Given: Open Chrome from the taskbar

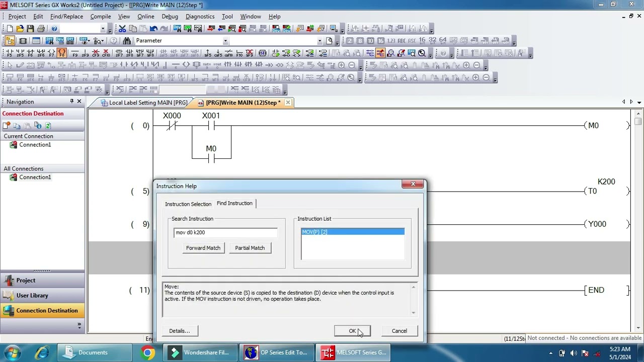Looking at the screenshot, I should pyautogui.click(x=148, y=352).
